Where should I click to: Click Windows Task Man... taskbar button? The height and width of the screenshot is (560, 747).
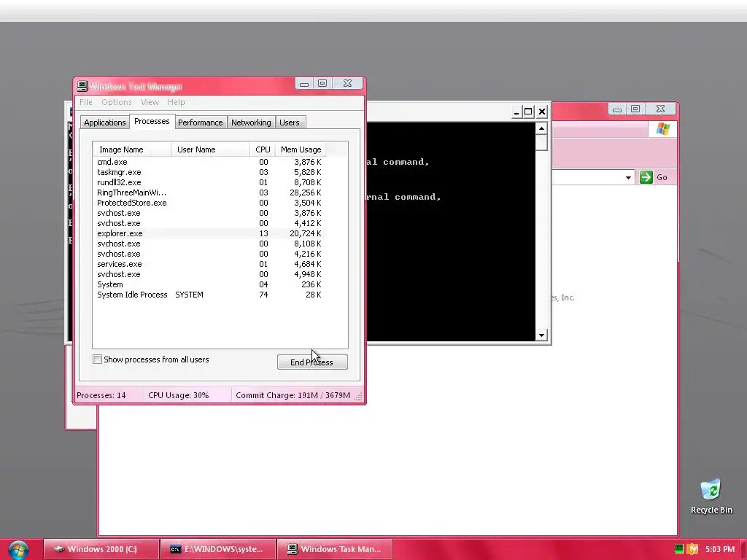click(335, 549)
